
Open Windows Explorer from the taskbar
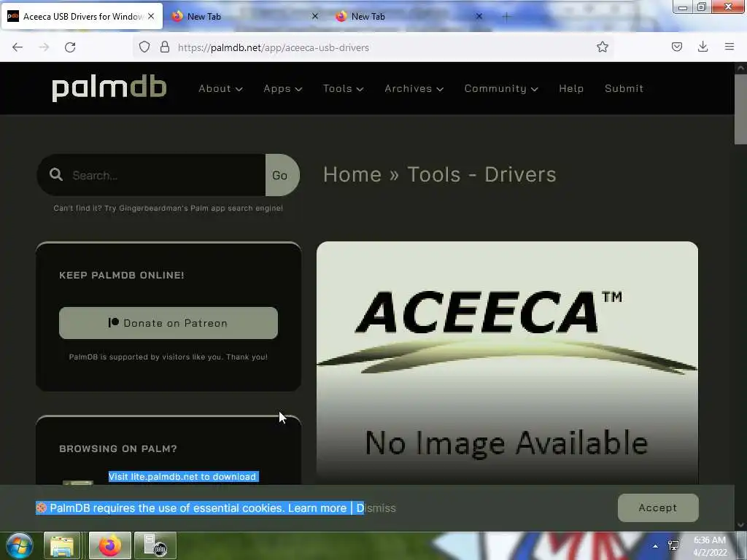coord(61,545)
